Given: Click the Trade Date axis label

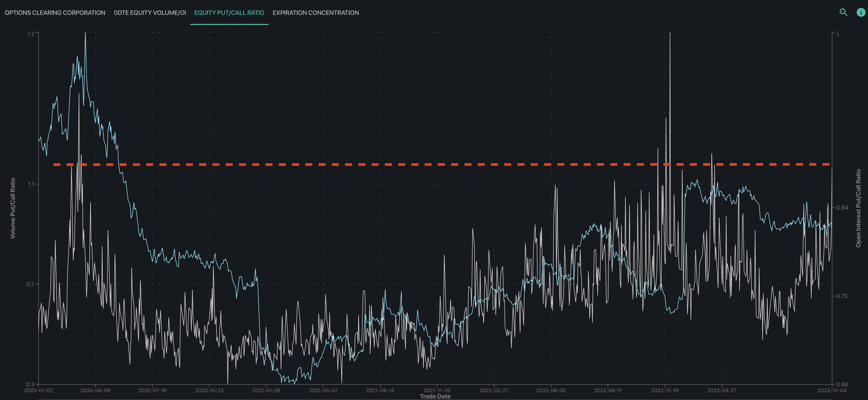Looking at the screenshot, I should [x=435, y=396].
